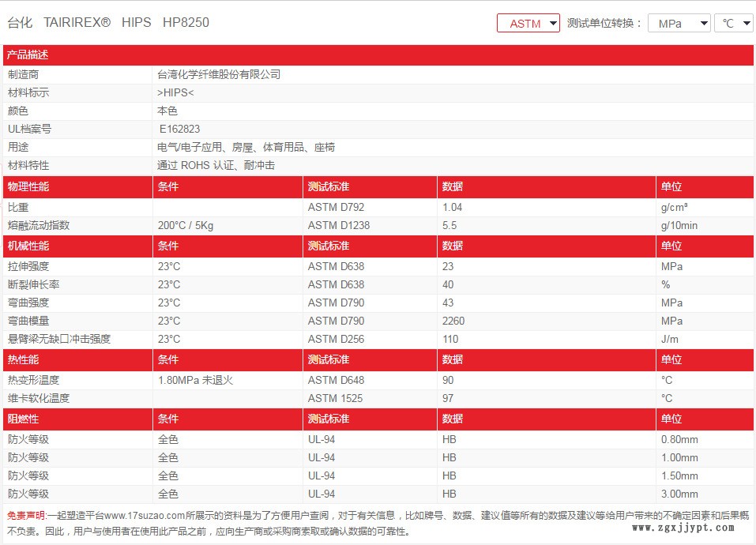This screenshot has width=756, height=545.
Task: Open the ASTM test standard dropdown
Action: pos(528,23)
